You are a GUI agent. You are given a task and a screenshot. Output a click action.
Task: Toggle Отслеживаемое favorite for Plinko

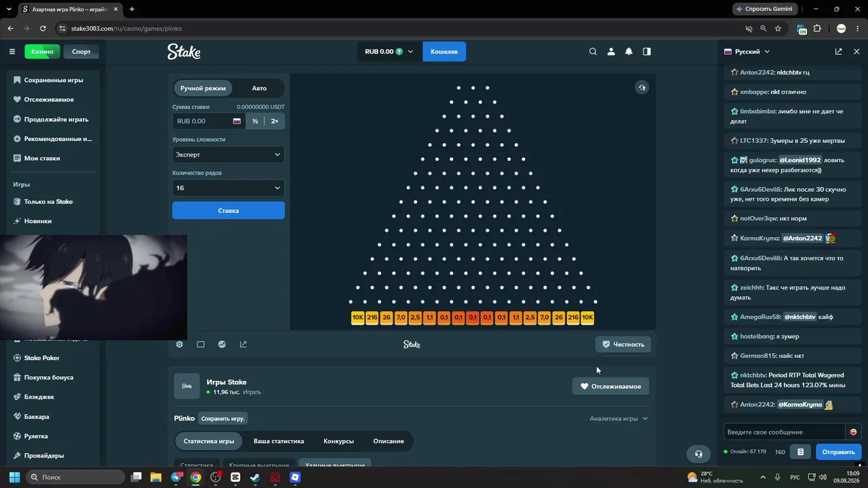[x=610, y=386]
